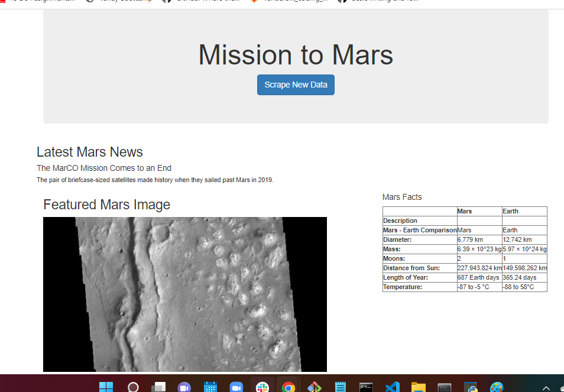Select the Diameter: row label
This screenshot has height=392, width=564.
point(420,239)
